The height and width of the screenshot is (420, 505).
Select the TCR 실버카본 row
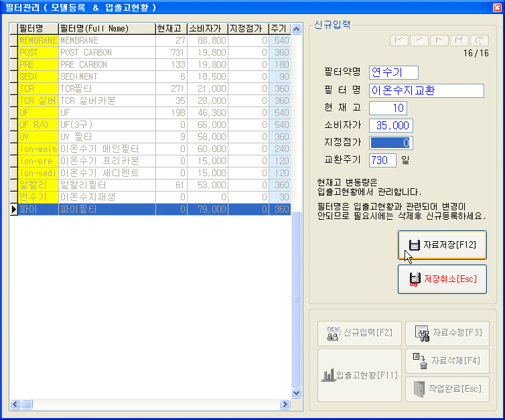[x=151, y=100]
